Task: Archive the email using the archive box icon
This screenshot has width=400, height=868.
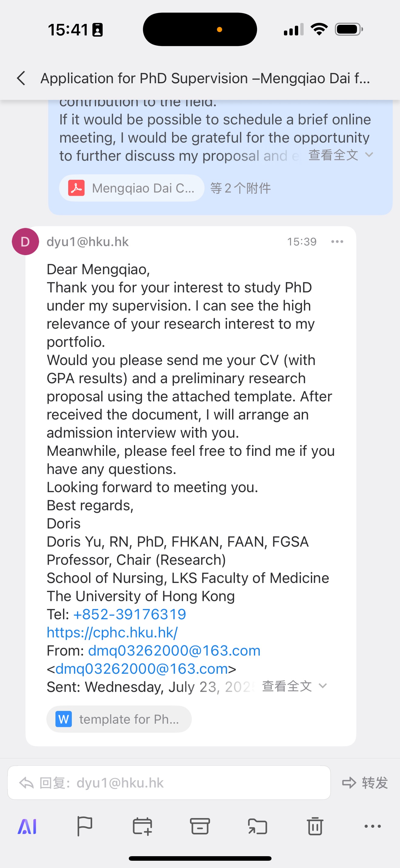Action: point(200,826)
